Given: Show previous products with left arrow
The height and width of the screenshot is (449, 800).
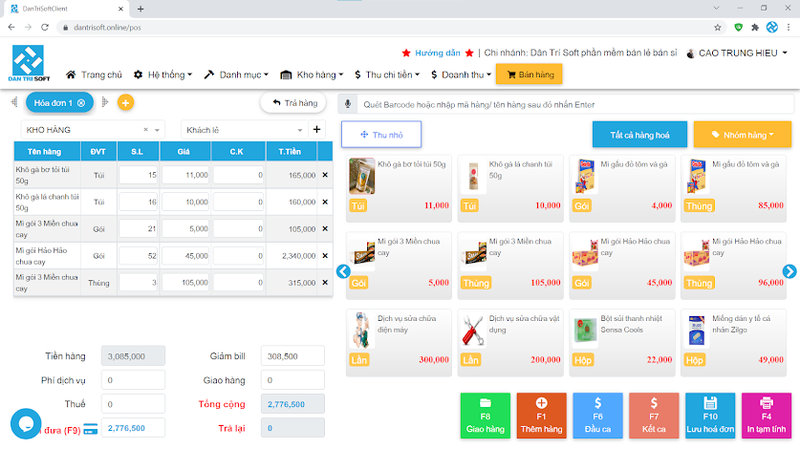Looking at the screenshot, I should coord(343,271).
